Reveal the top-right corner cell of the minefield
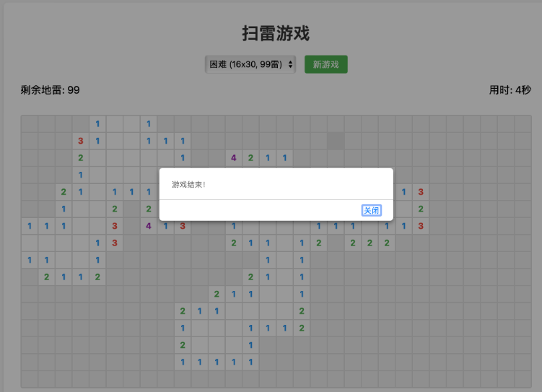 (x=523, y=123)
